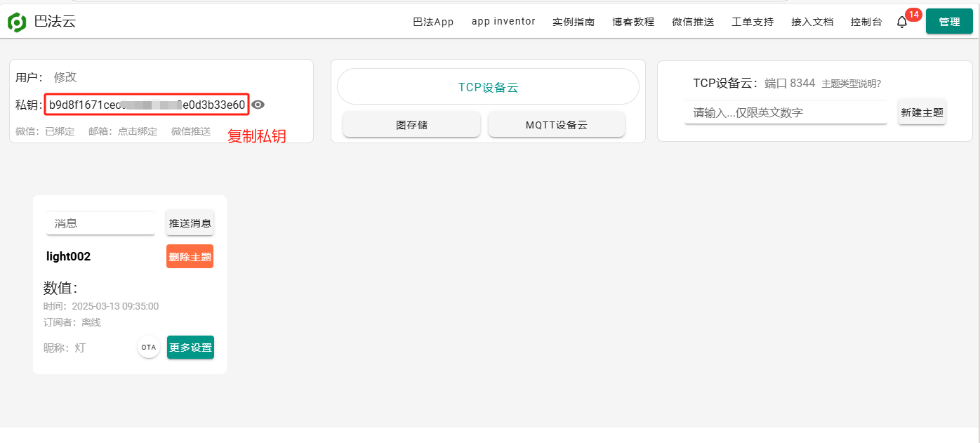Go to 控制台 console
Viewport: 980px width, 443px height.
pyautogui.click(x=866, y=22)
